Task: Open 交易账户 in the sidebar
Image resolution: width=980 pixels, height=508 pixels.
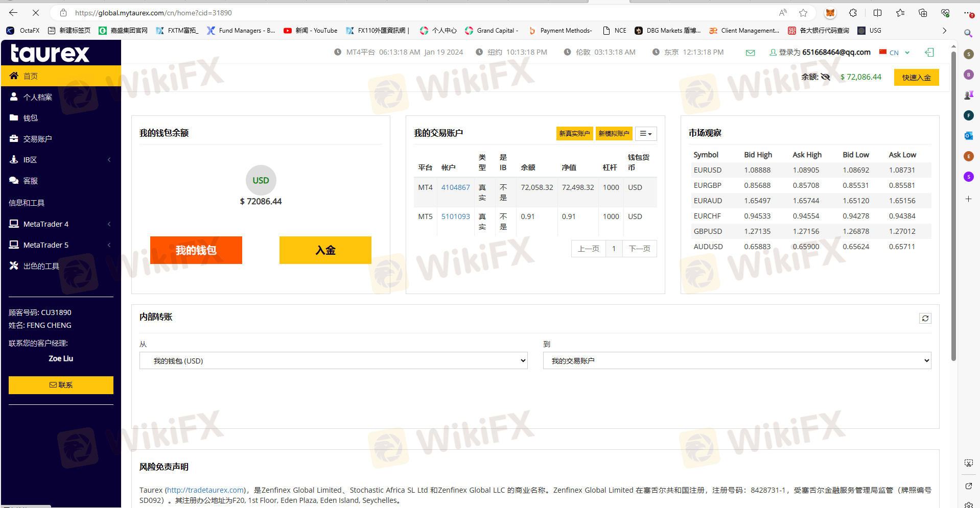Action: point(61,139)
